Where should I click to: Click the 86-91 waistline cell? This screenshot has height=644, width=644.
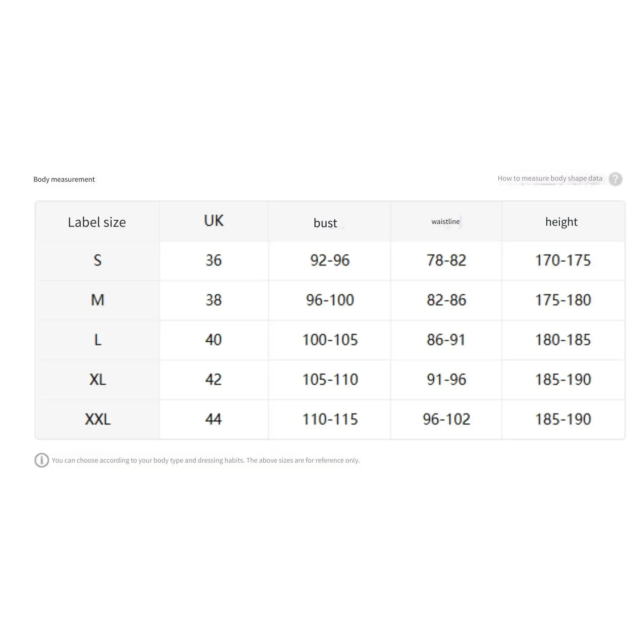coord(446,340)
